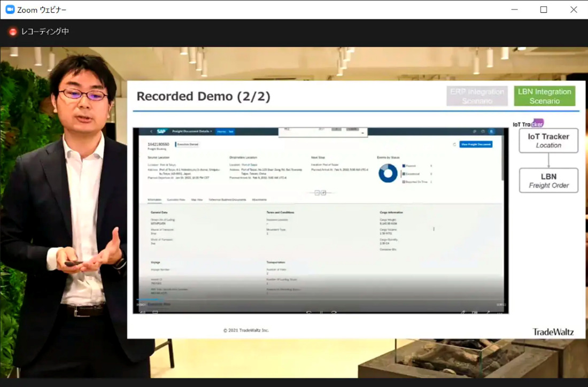The width and height of the screenshot is (588, 387).
Task: Click the Cargo Information section heading
Action: [391, 212]
